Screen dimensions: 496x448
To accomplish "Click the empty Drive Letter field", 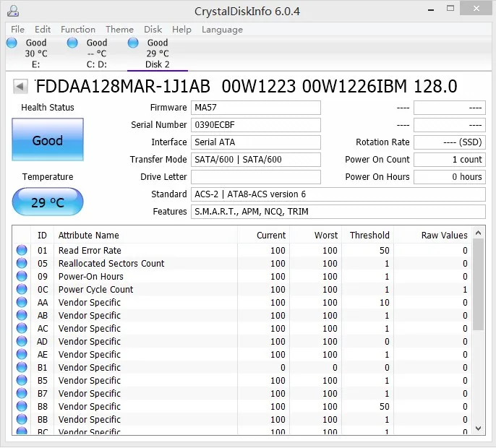I will (256, 177).
